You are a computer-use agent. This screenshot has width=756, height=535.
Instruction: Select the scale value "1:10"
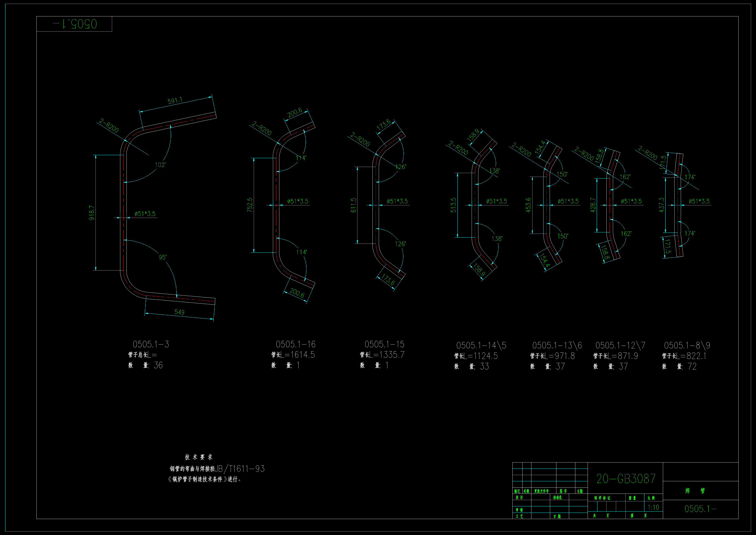tap(653, 507)
